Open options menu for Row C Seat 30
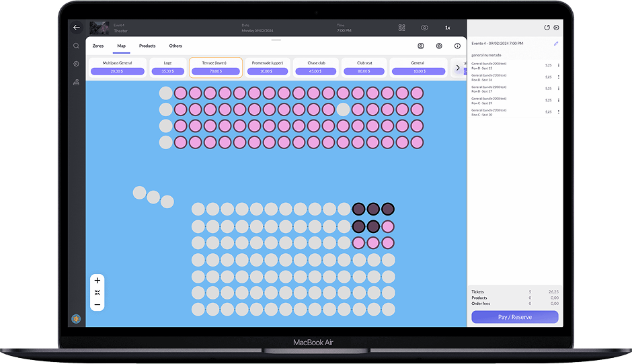The height and width of the screenshot is (364, 632). pos(558,112)
